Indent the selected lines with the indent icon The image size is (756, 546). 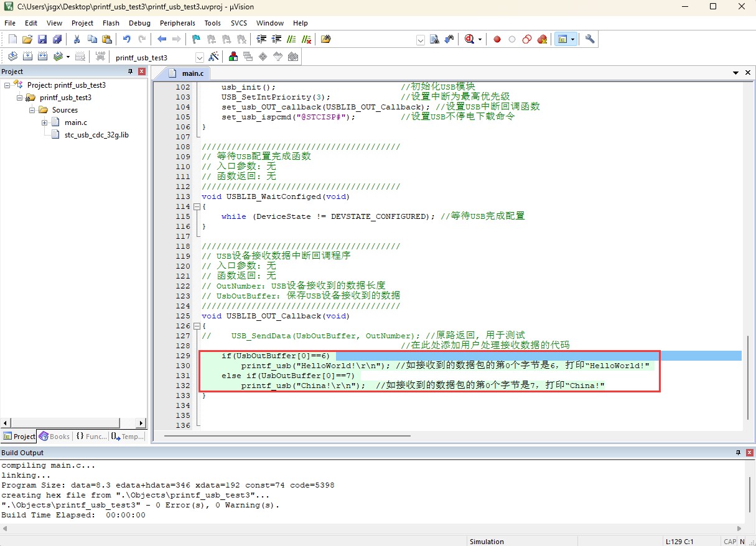coord(262,39)
